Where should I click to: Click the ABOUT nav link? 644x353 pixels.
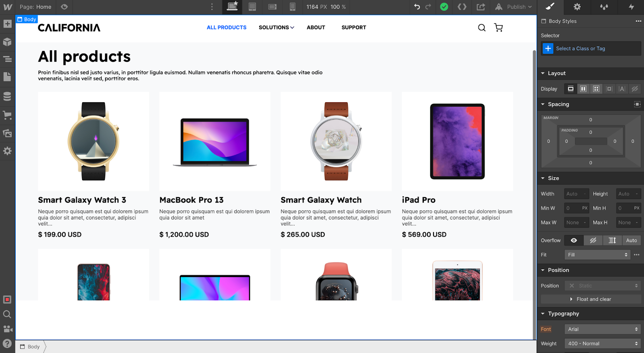[316, 27]
